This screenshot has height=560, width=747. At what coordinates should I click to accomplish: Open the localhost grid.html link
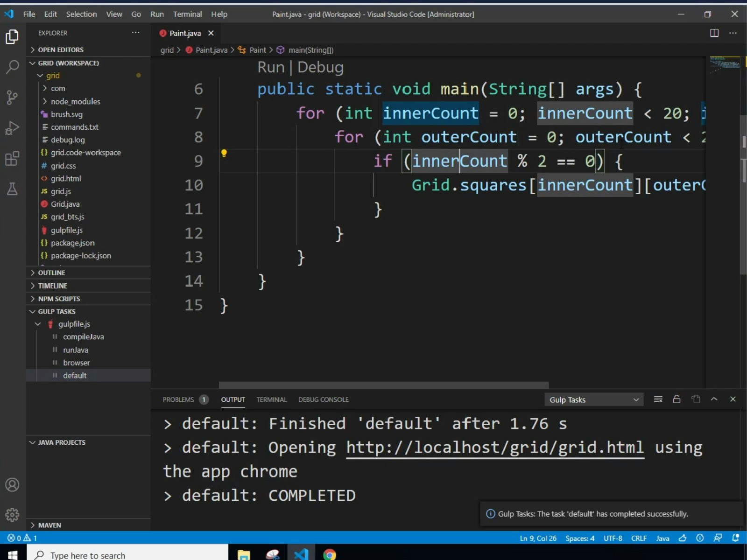point(494,447)
